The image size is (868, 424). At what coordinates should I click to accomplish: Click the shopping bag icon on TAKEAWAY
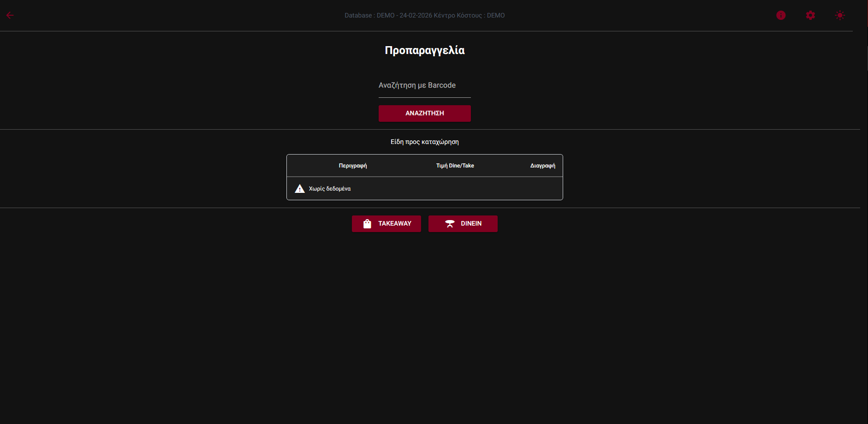[x=367, y=224]
